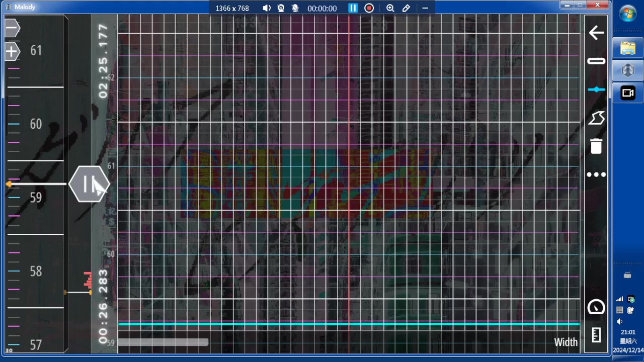Toggle recorder webcam off icon
Image resolution: width=644 pixels, height=362 pixels.
pyautogui.click(x=281, y=8)
